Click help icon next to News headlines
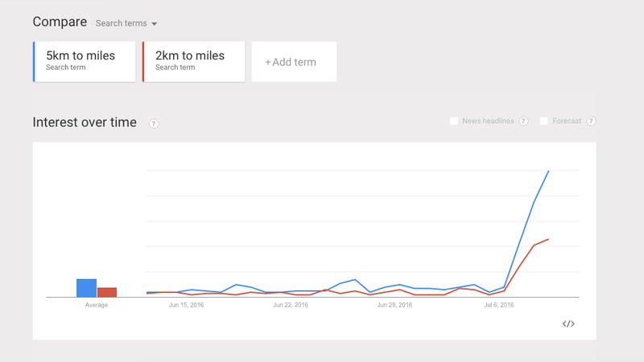Viewport: 644px width, 362px height. point(523,121)
